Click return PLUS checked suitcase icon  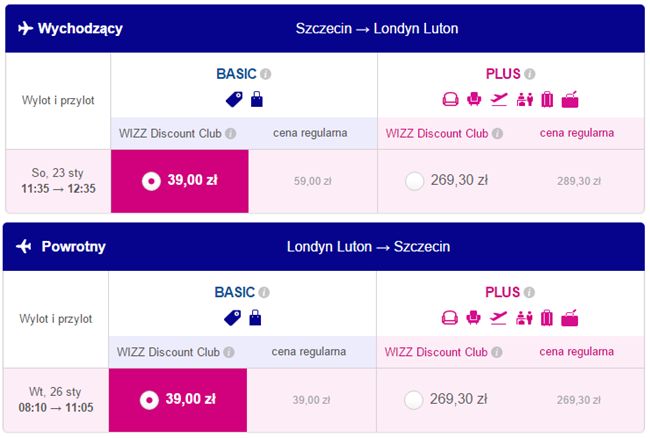[x=547, y=318]
